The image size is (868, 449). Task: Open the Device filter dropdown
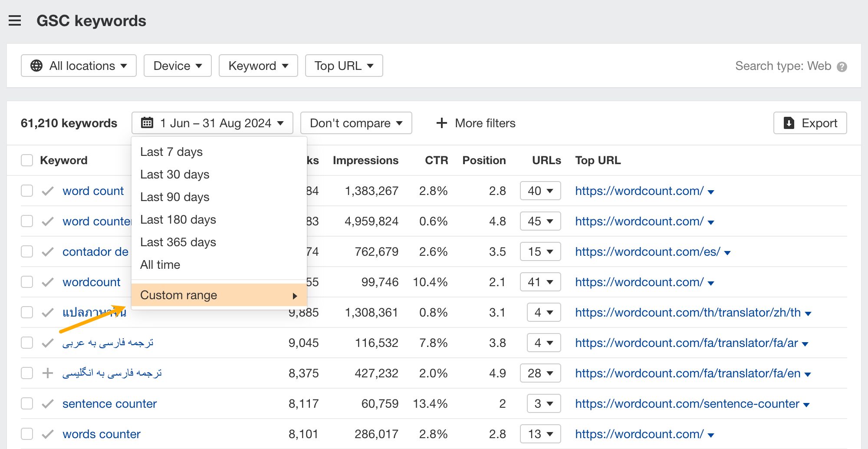(178, 66)
